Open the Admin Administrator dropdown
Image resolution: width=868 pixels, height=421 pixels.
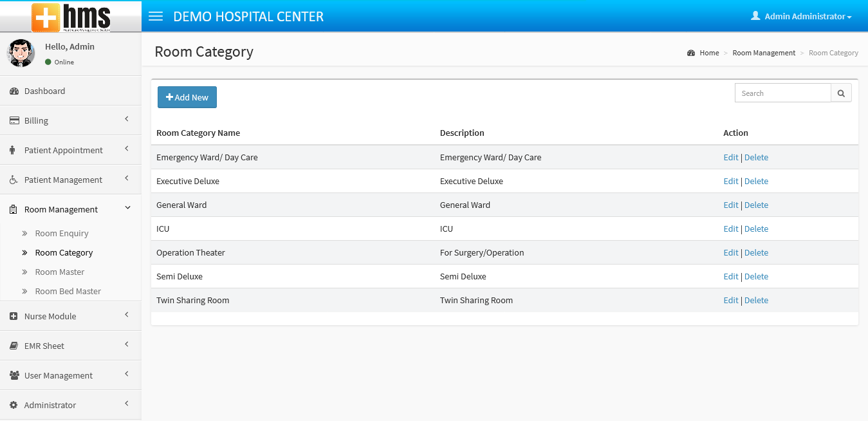coord(801,16)
